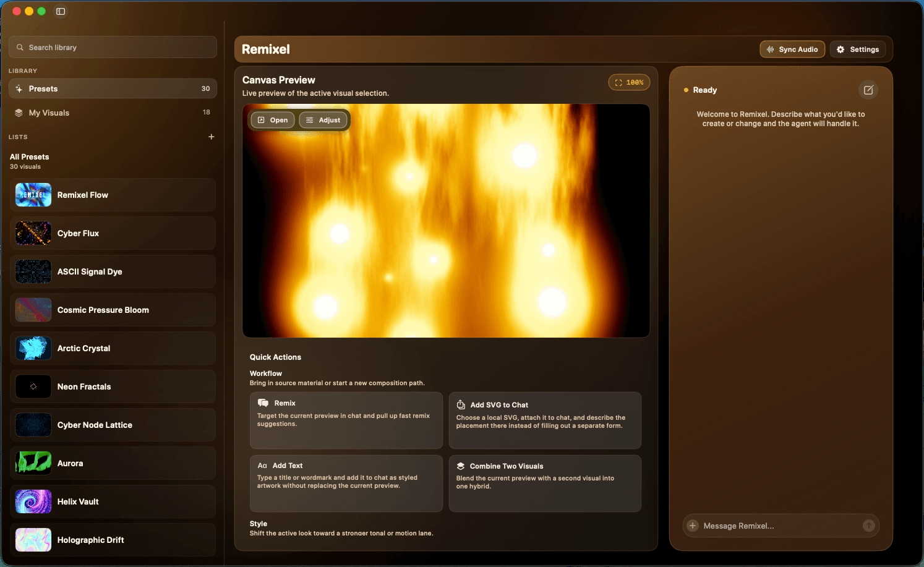Click the My Visuals count '18'
The width and height of the screenshot is (924, 567).
207,113
